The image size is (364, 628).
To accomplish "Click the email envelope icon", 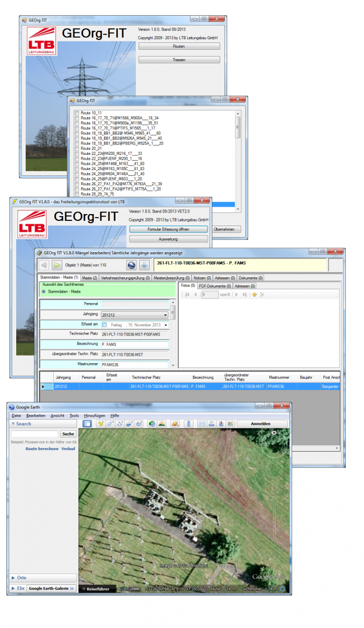I will pos(201,424).
